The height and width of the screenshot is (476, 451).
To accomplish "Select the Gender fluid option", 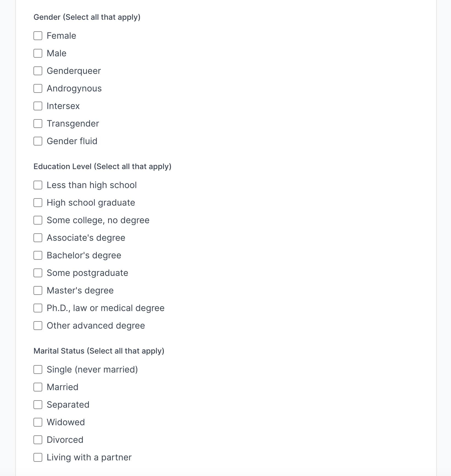I will click(38, 141).
